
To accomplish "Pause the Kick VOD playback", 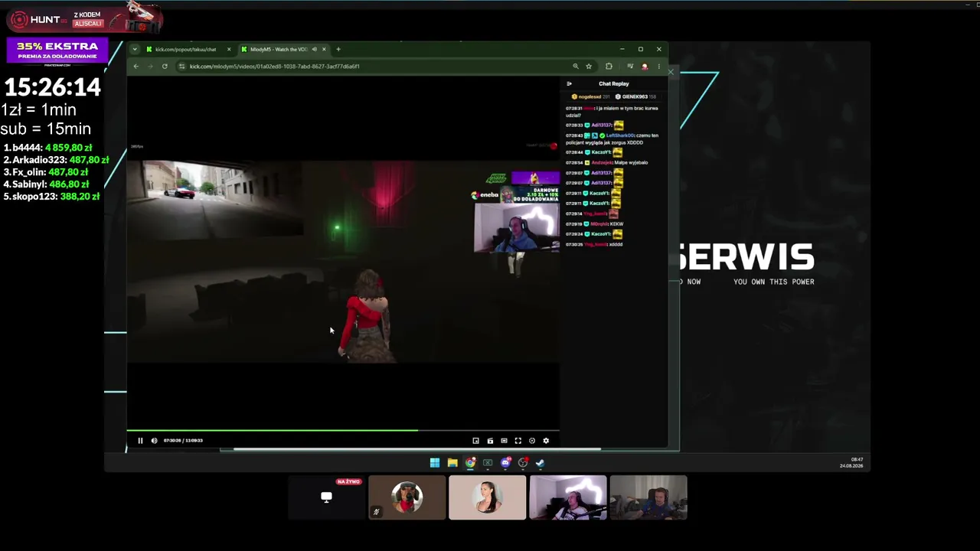I will [140, 441].
